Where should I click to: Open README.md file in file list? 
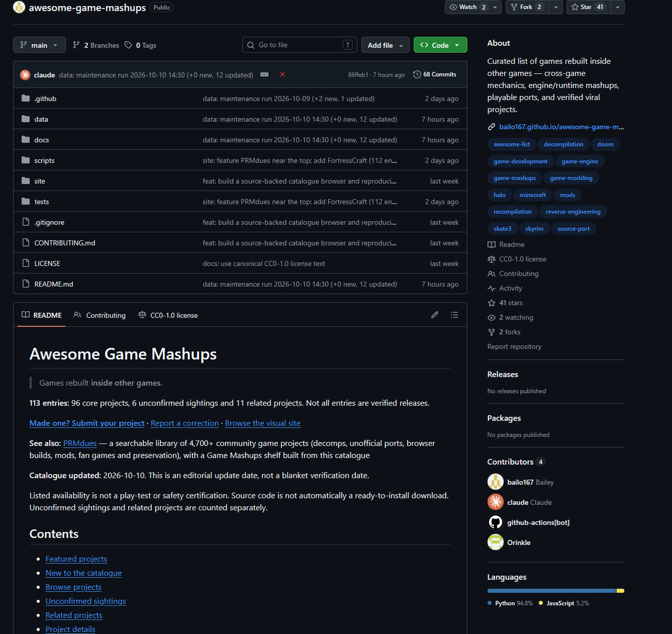pyautogui.click(x=54, y=285)
